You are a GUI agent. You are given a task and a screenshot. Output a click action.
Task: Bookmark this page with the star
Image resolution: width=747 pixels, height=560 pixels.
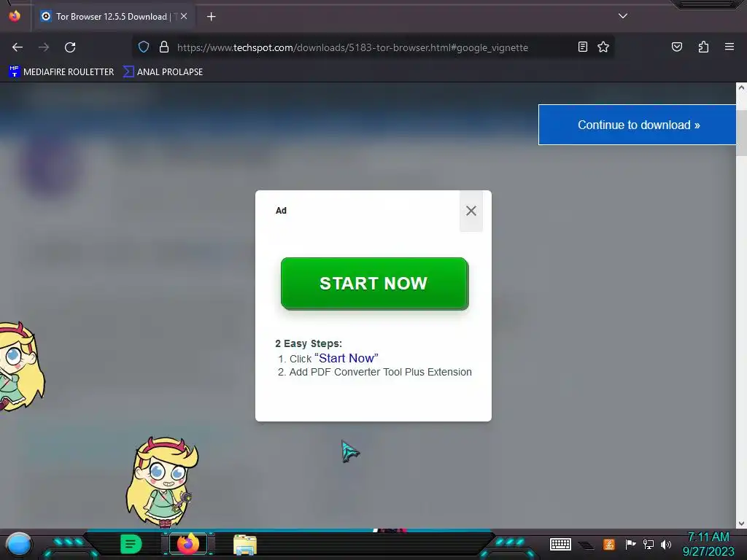(x=603, y=47)
